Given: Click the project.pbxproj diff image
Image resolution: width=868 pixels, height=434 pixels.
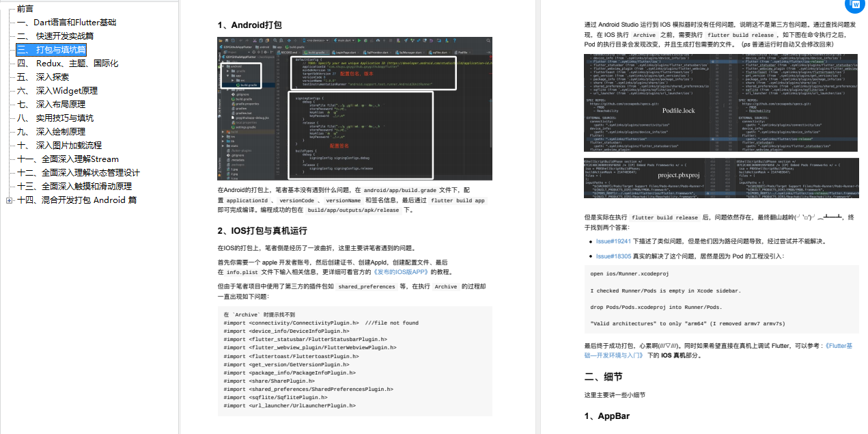Looking at the screenshot, I should [x=720, y=178].
